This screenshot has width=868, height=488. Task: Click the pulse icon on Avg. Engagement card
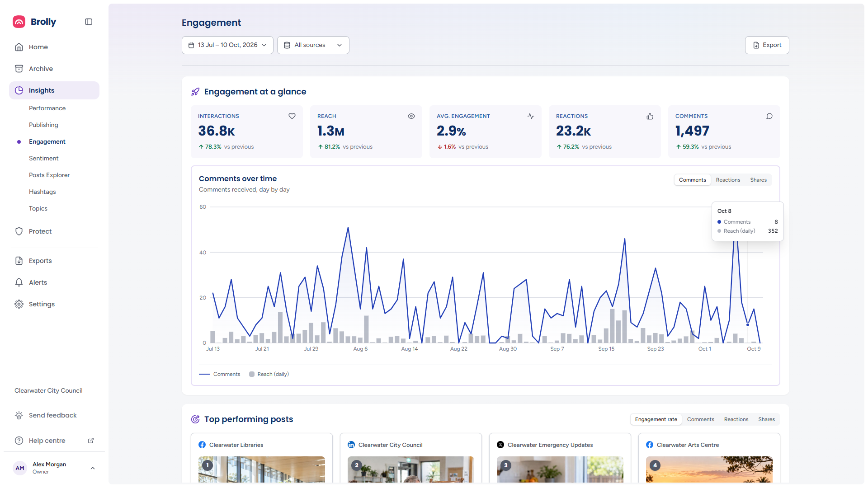(x=531, y=116)
